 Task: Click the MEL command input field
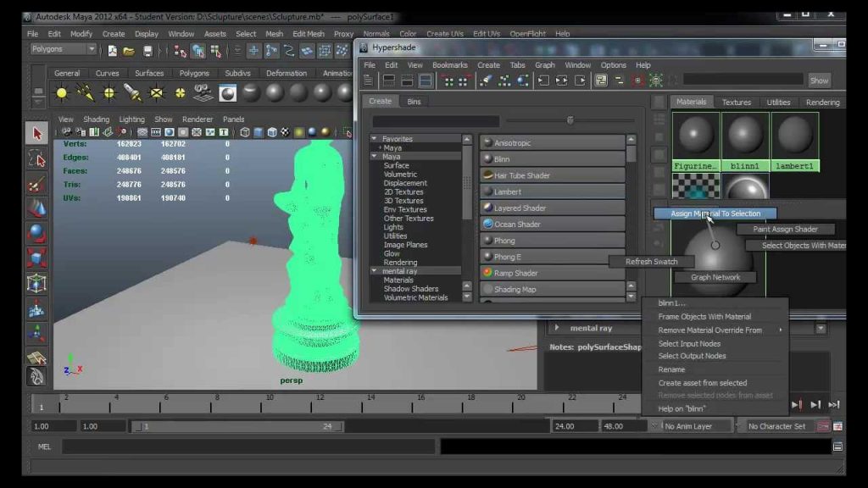coord(248,446)
